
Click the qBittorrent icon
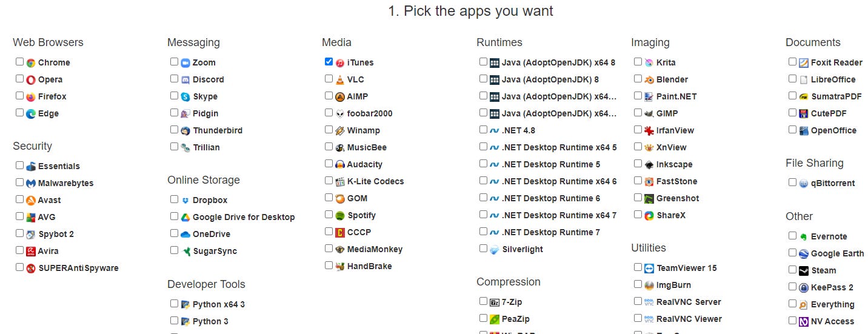(804, 183)
